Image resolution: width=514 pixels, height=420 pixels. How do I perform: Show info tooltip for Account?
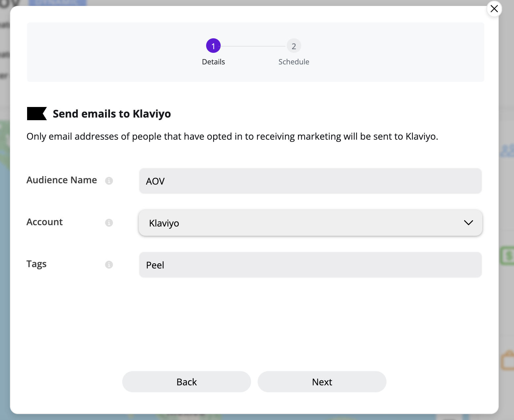point(109,223)
